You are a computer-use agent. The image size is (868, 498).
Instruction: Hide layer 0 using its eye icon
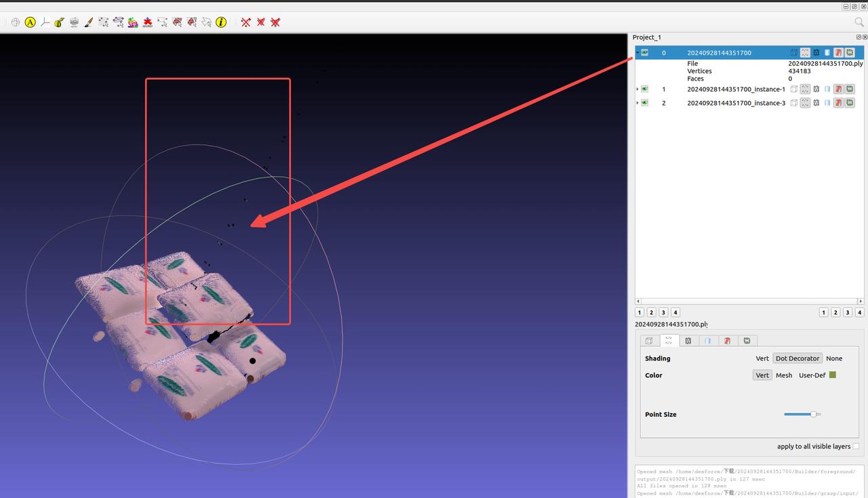pyautogui.click(x=645, y=53)
